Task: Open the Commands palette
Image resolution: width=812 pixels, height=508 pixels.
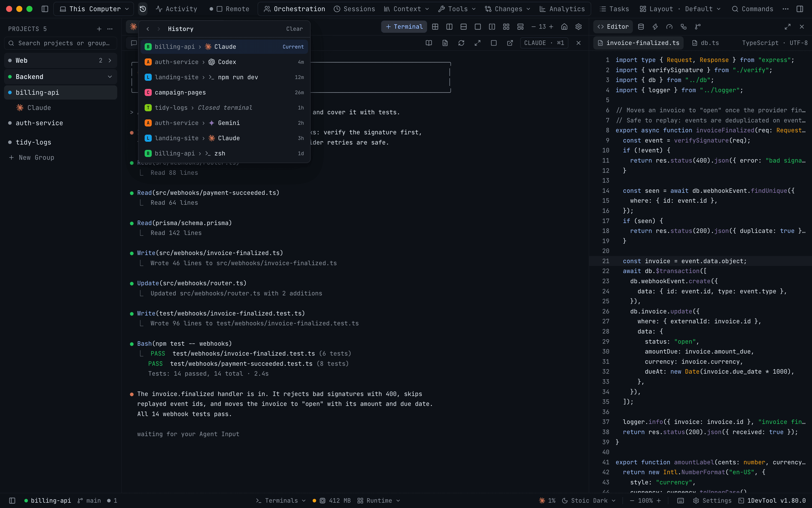Action: click(752, 9)
